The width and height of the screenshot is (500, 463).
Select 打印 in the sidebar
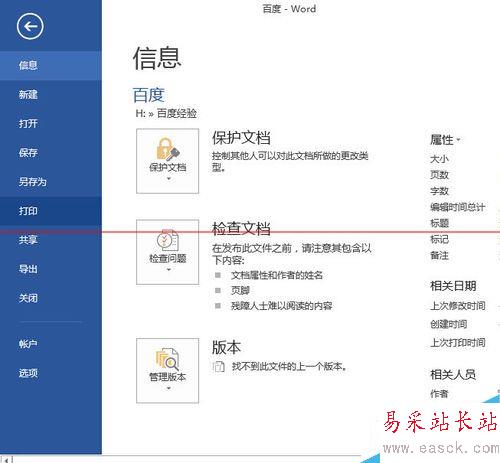pyautogui.click(x=51, y=211)
